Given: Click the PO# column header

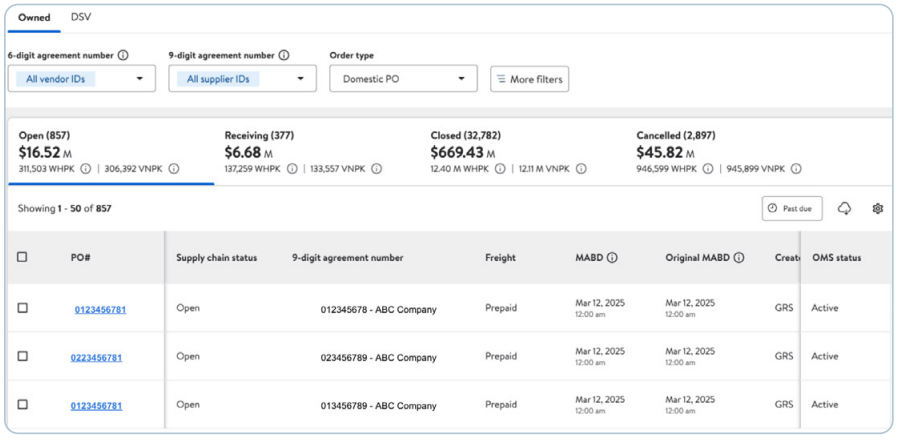Looking at the screenshot, I should coord(81,258).
